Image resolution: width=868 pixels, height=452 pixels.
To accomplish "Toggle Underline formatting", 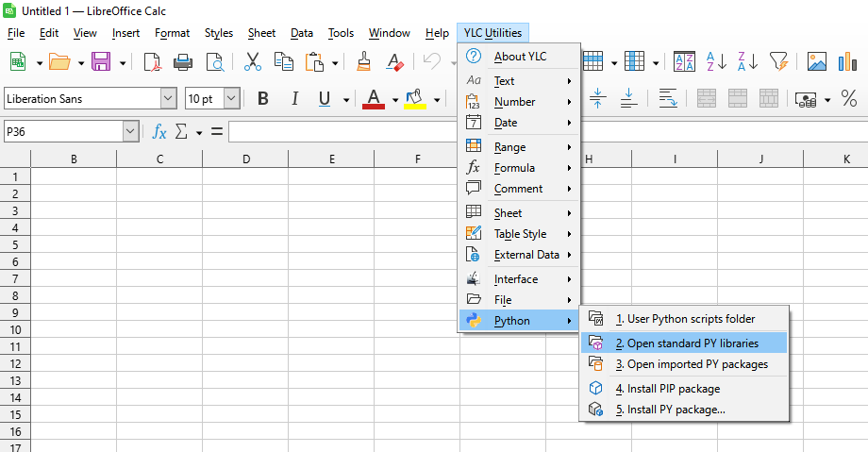I will tap(325, 99).
